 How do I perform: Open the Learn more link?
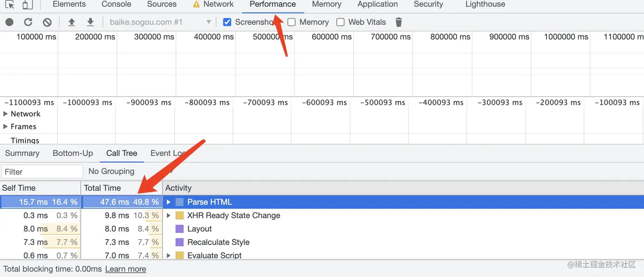126,269
